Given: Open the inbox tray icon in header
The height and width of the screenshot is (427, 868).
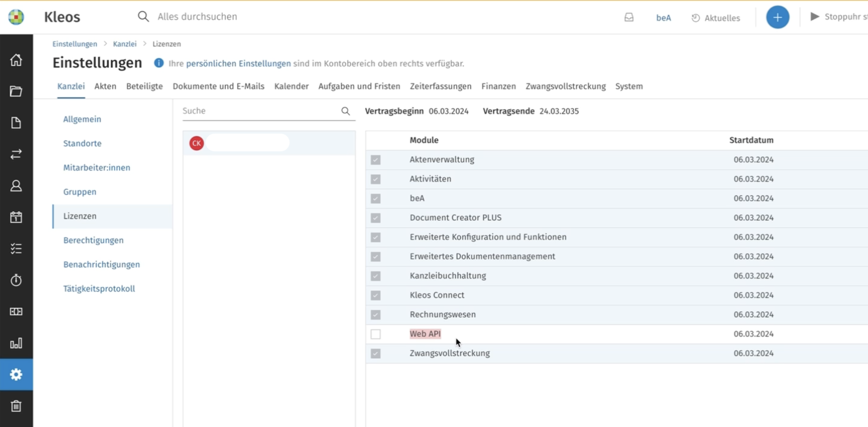Looking at the screenshot, I should 629,17.
